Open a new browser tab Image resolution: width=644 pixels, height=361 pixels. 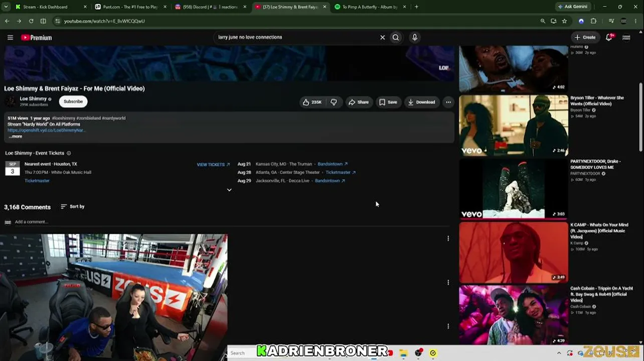(416, 7)
